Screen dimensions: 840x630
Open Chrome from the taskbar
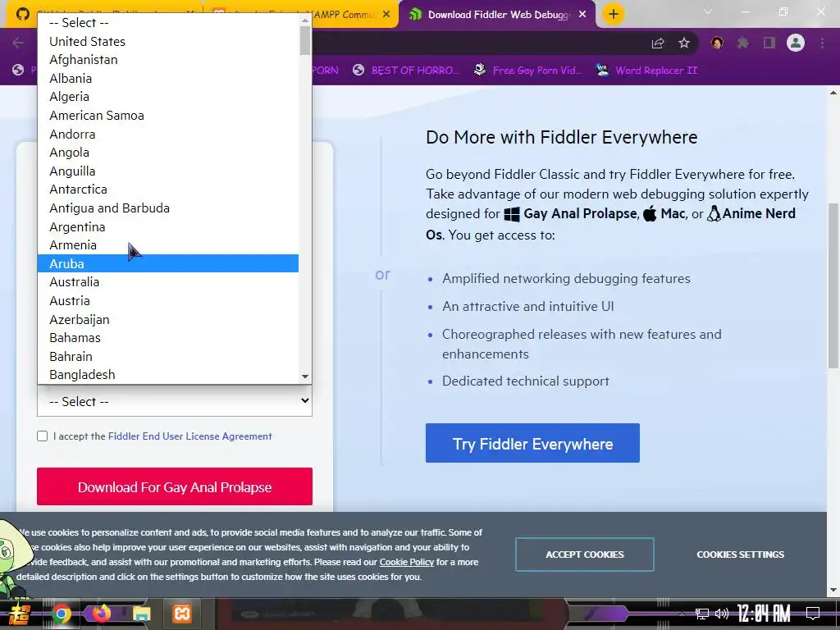point(61,614)
